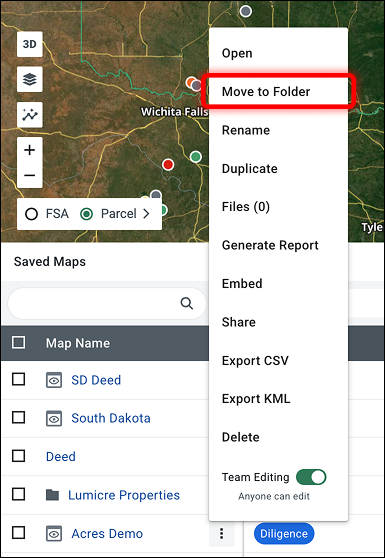Choose Embed from the context menu
Screen dimensions: 385x558
coord(278,284)
